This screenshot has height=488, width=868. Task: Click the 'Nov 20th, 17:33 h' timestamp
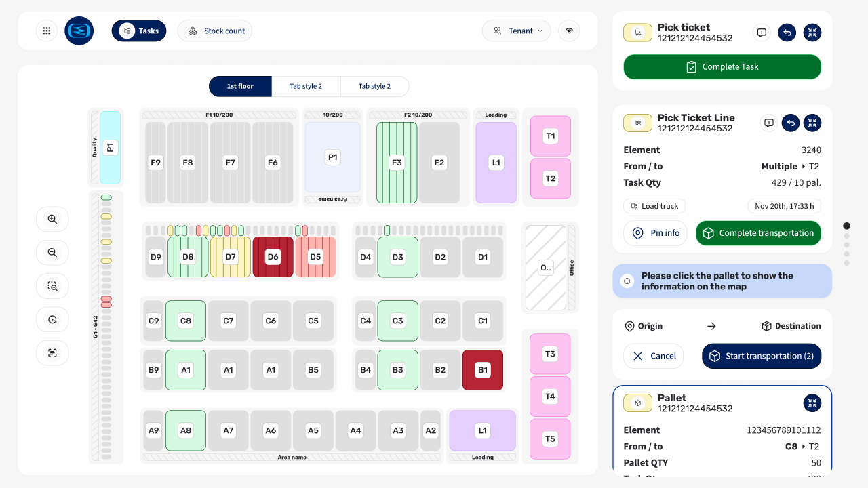coord(784,206)
